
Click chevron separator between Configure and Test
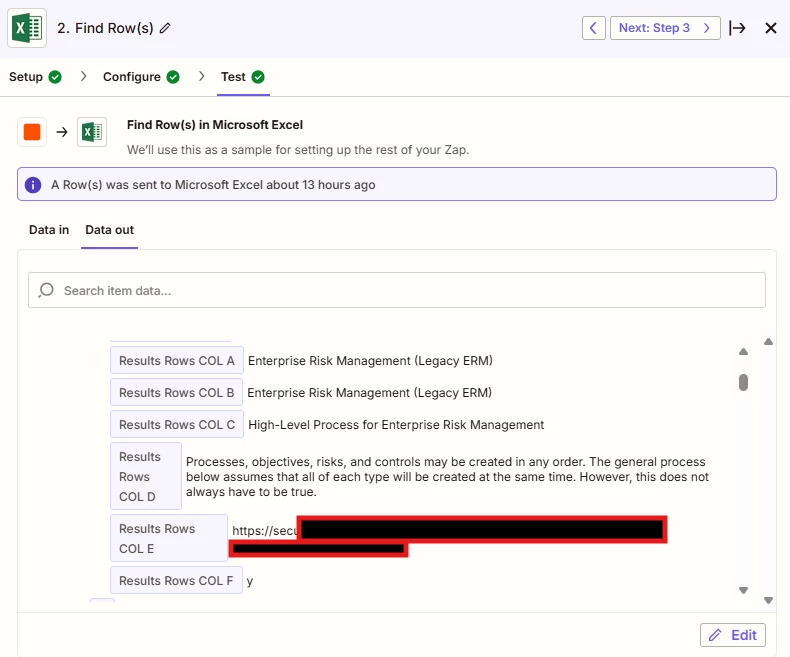click(x=202, y=77)
